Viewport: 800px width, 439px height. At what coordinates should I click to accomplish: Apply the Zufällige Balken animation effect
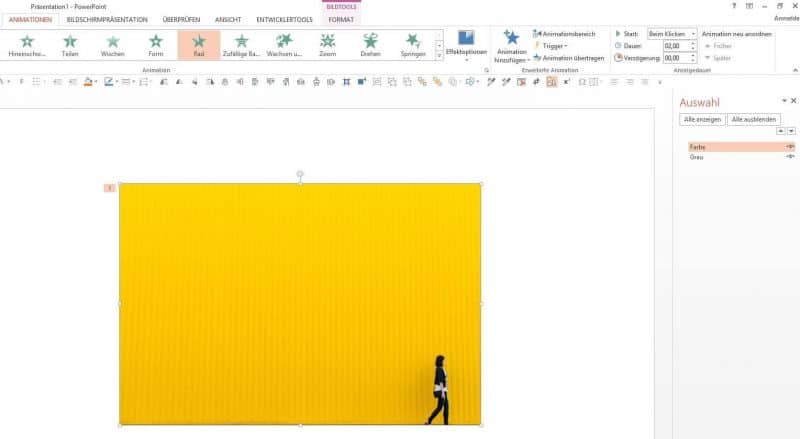pos(241,45)
